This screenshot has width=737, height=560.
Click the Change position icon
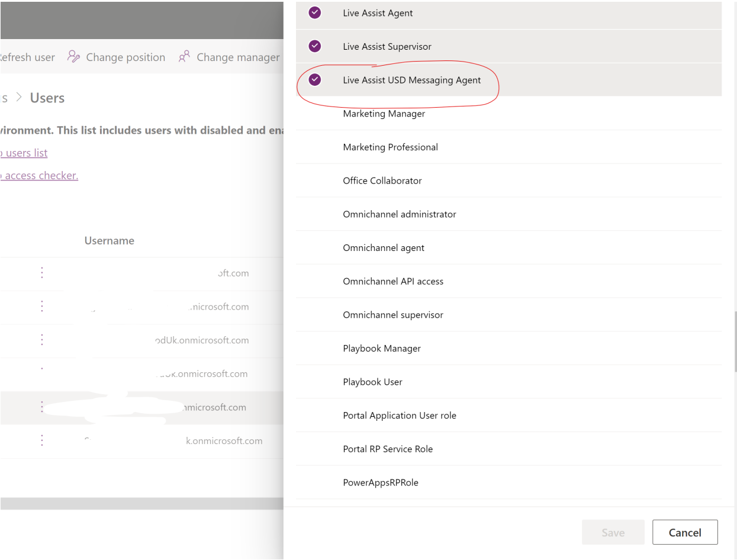(x=73, y=56)
